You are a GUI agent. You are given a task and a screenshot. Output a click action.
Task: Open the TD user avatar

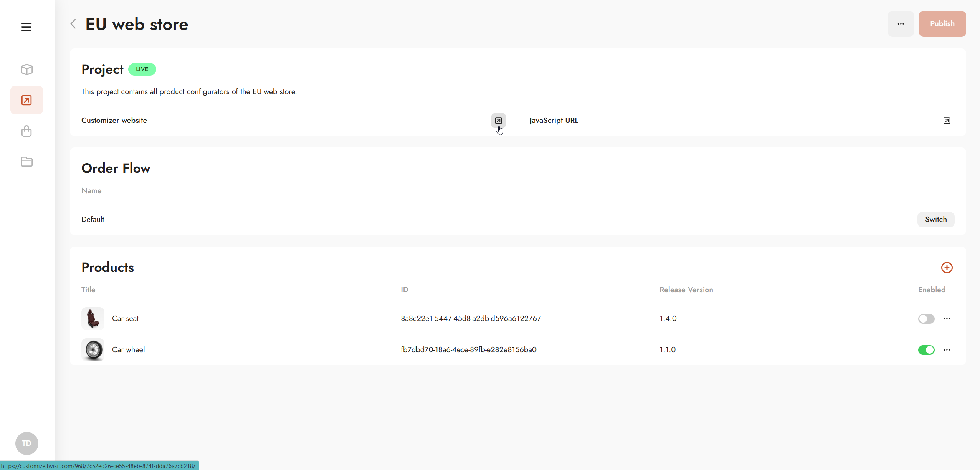click(26, 443)
